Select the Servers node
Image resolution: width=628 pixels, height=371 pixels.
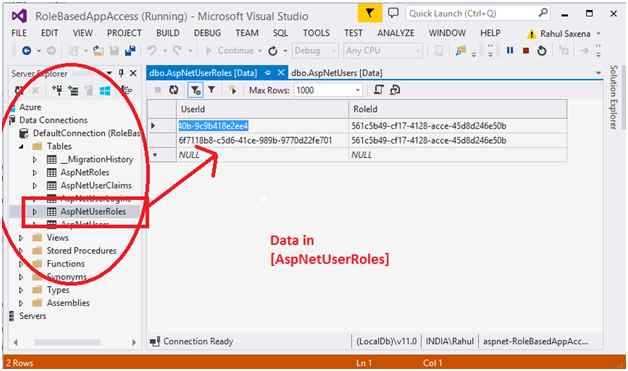[32, 316]
